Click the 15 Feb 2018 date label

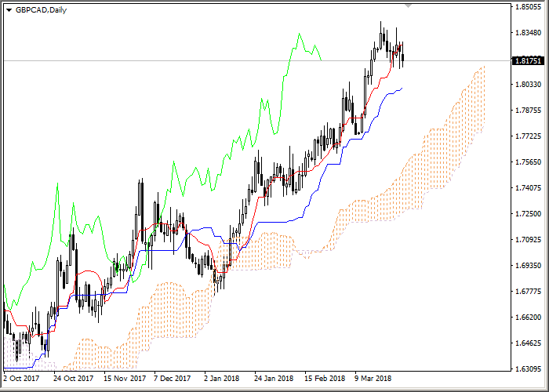(325, 379)
